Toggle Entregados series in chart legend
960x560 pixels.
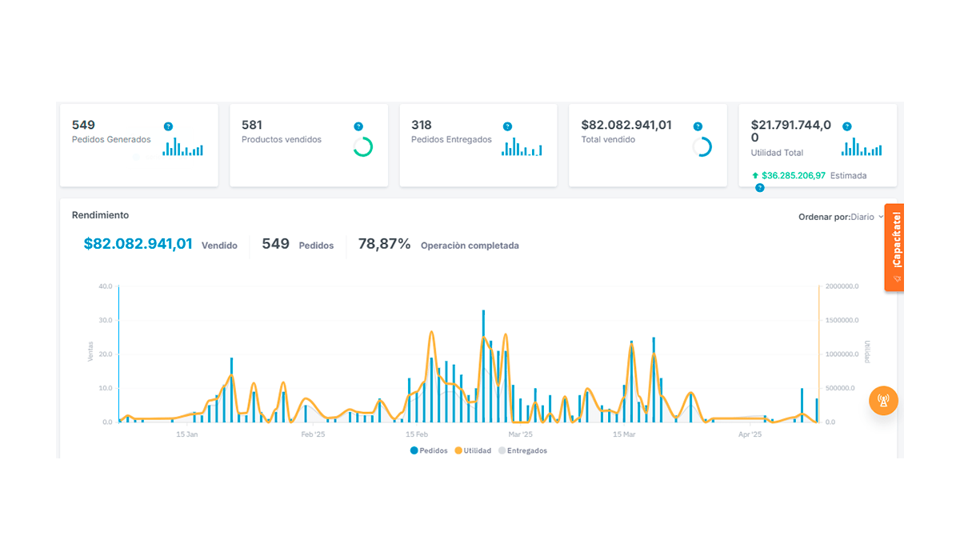522,450
